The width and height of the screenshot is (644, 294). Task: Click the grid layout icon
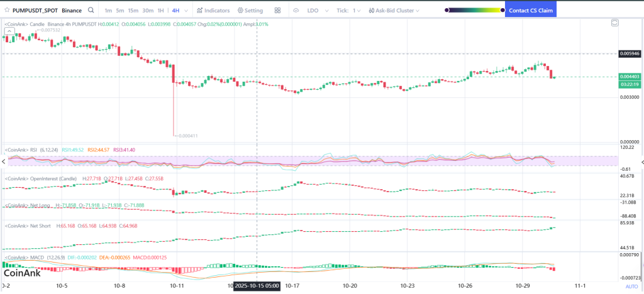pos(278,11)
